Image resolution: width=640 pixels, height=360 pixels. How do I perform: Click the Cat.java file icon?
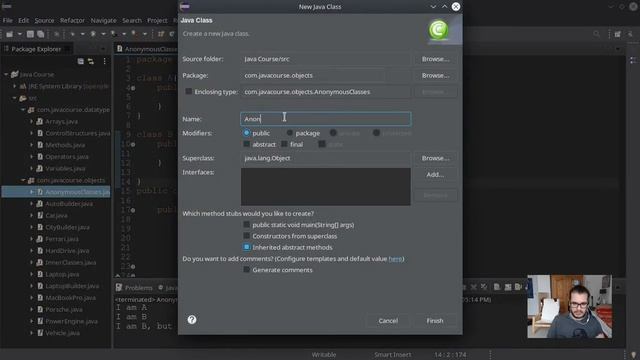point(40,215)
